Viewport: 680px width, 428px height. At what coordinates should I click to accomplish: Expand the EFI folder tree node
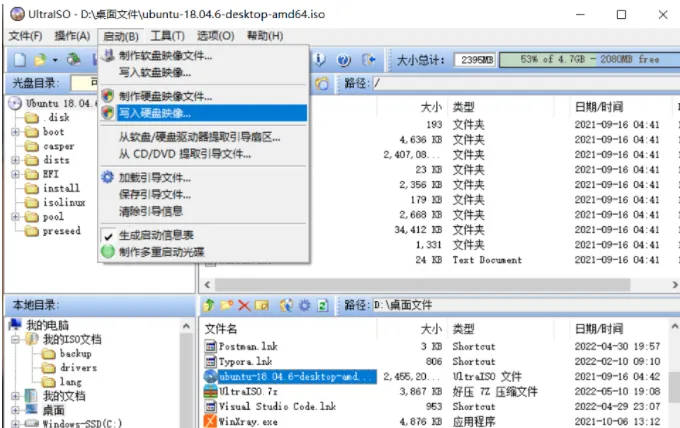point(16,174)
